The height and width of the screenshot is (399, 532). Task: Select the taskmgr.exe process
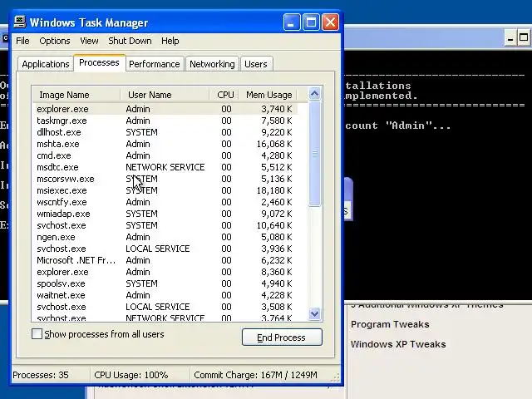165,121
